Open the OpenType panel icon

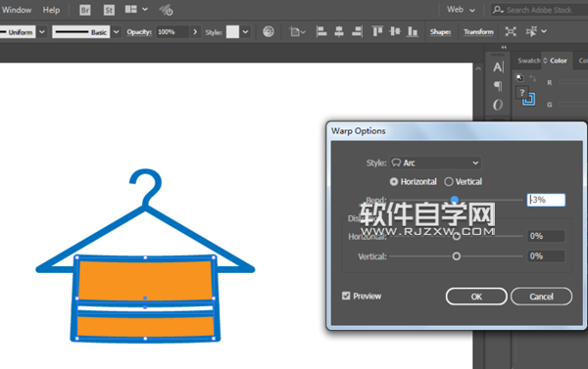498,105
